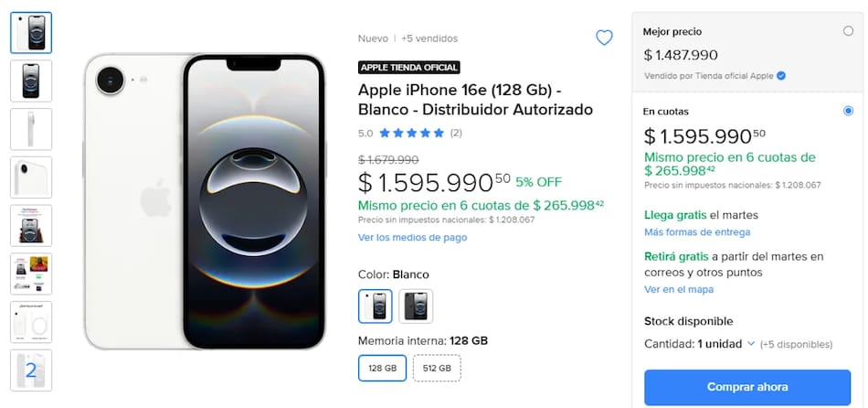Select the black color variant swatch
This screenshot has height=408, width=868.
[x=416, y=306]
